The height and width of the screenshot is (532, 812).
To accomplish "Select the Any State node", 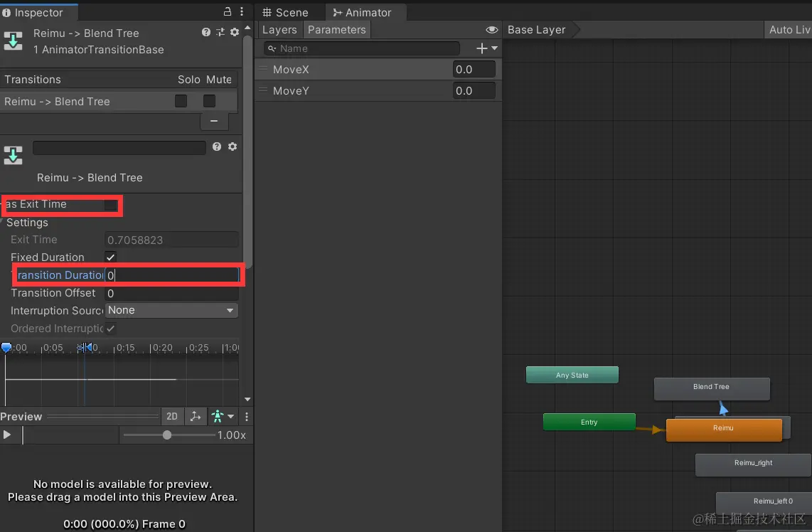I will (x=572, y=375).
